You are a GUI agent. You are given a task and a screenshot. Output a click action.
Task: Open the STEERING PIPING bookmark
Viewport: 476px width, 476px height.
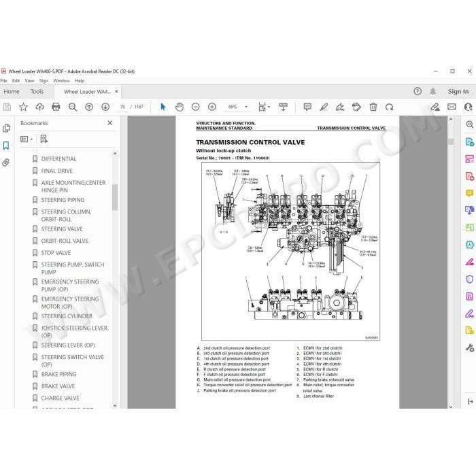click(63, 200)
